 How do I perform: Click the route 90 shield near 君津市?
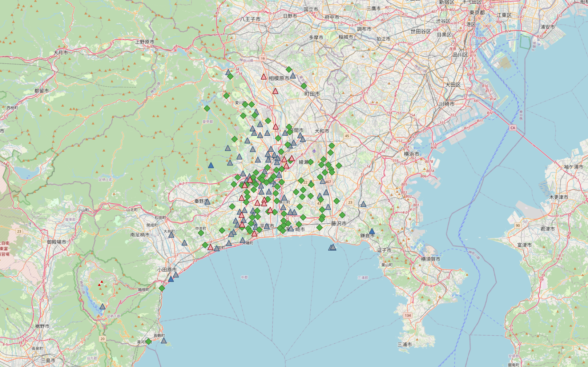(518, 226)
